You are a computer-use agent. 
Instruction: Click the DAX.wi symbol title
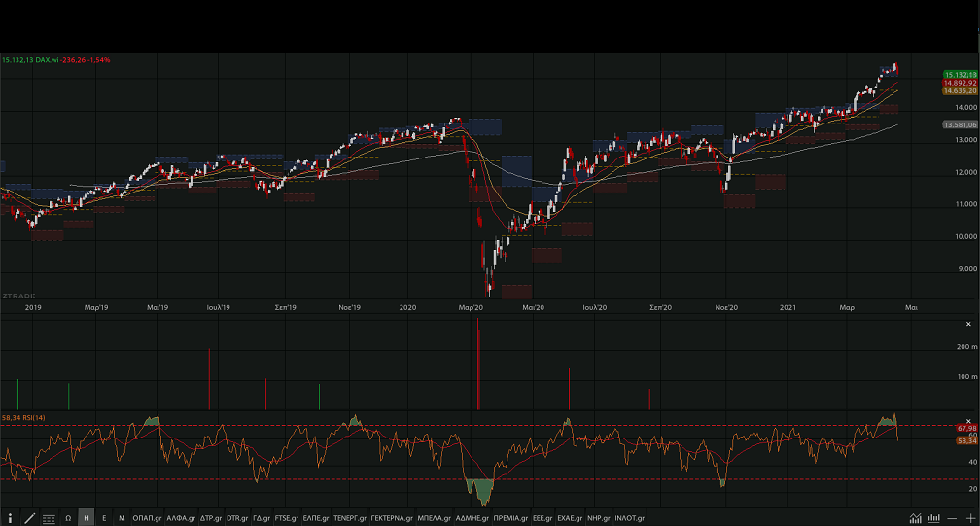coord(46,60)
